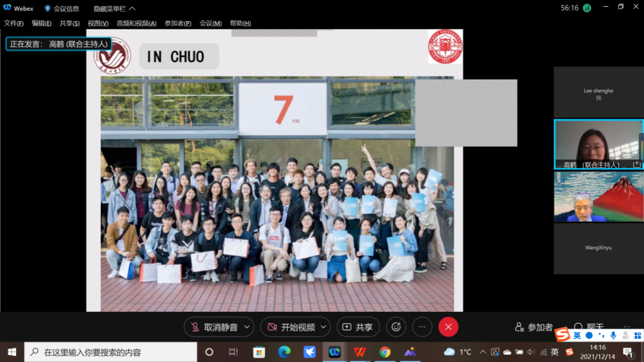Viewport: 644px width, 362px height.
Task: Open the 音频和视频(A) menu
Action: 137,23
